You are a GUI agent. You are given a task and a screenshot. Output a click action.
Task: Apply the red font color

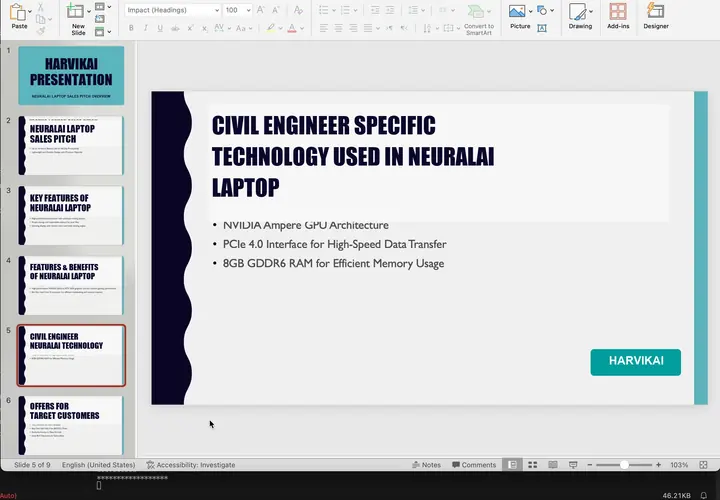click(292, 28)
